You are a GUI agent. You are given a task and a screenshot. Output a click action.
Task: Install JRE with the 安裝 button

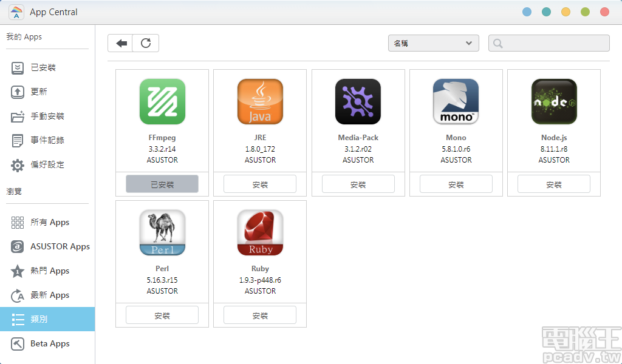click(260, 184)
